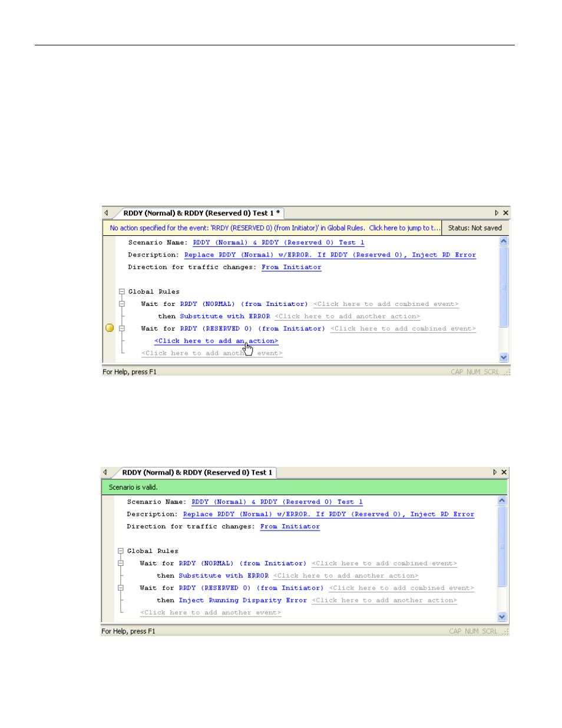Viewport: 562px width, 728px height.
Task: Click 'Scenario is valid.' green status bar
Action: click(x=304, y=487)
